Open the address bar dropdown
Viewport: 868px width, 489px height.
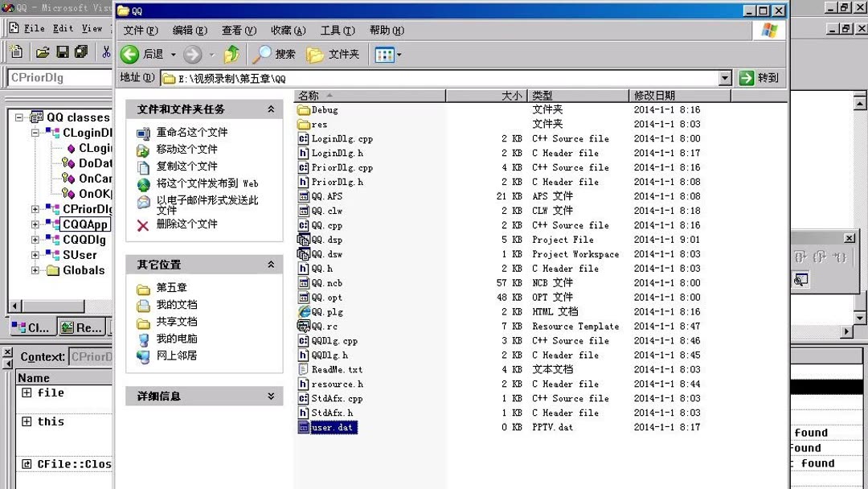point(725,78)
